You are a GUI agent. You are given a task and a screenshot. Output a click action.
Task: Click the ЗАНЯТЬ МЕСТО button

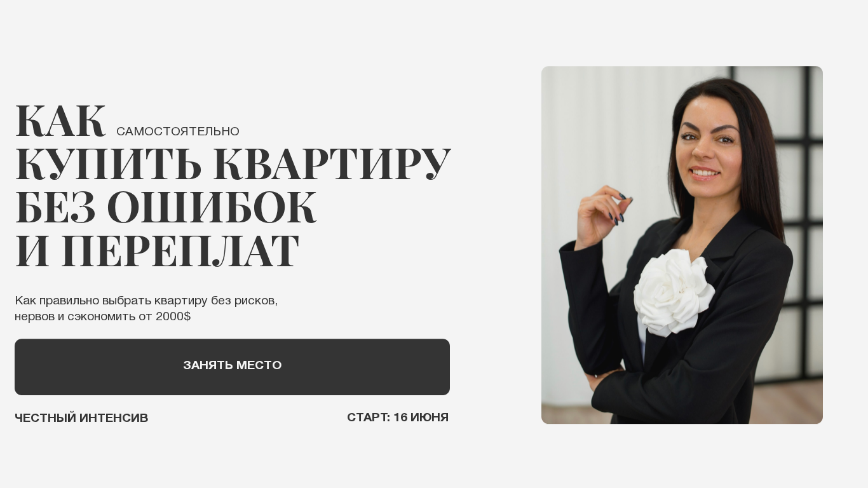click(232, 367)
